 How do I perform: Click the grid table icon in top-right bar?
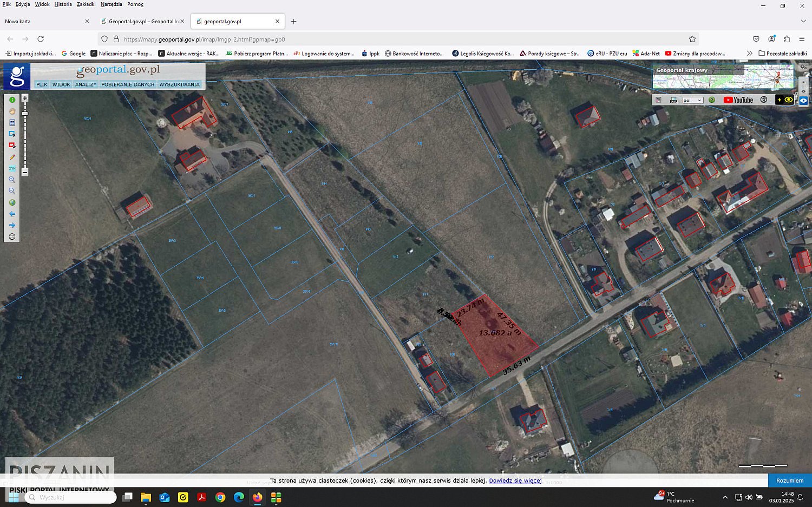pos(658,100)
